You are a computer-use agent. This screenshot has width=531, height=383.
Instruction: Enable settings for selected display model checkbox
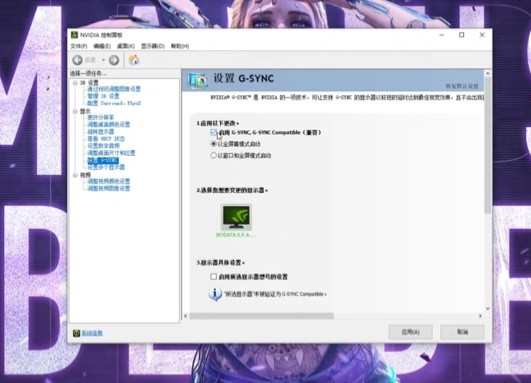213,277
